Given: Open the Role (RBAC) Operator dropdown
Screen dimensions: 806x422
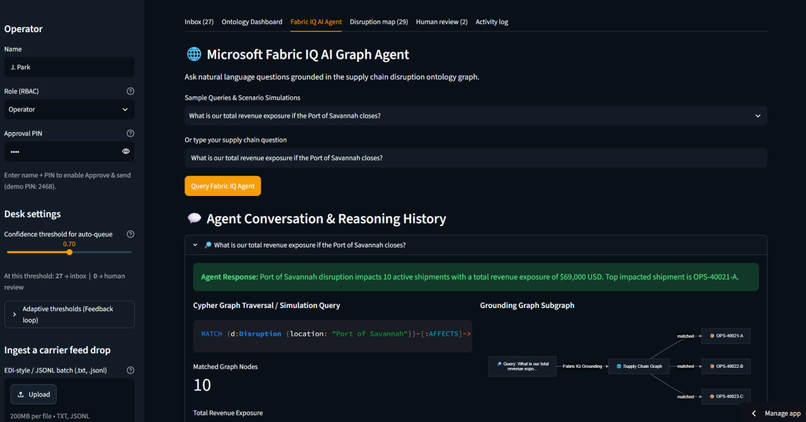Looking at the screenshot, I should coord(69,109).
